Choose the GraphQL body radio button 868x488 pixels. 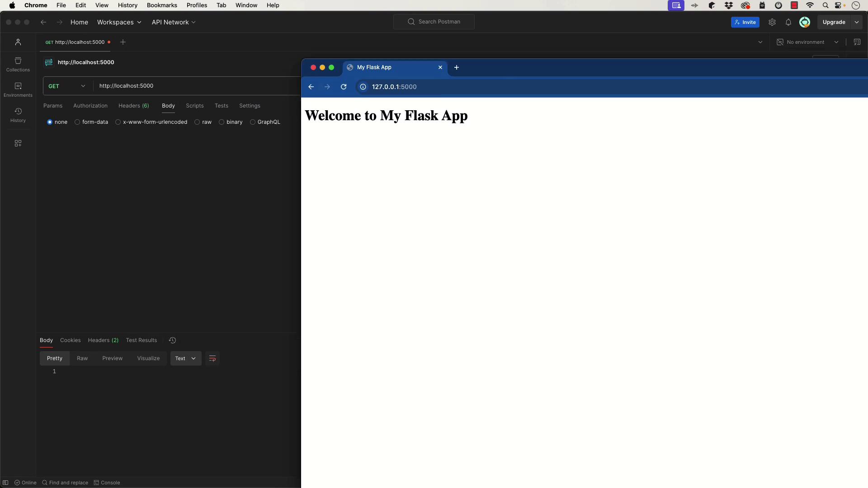[x=253, y=122]
